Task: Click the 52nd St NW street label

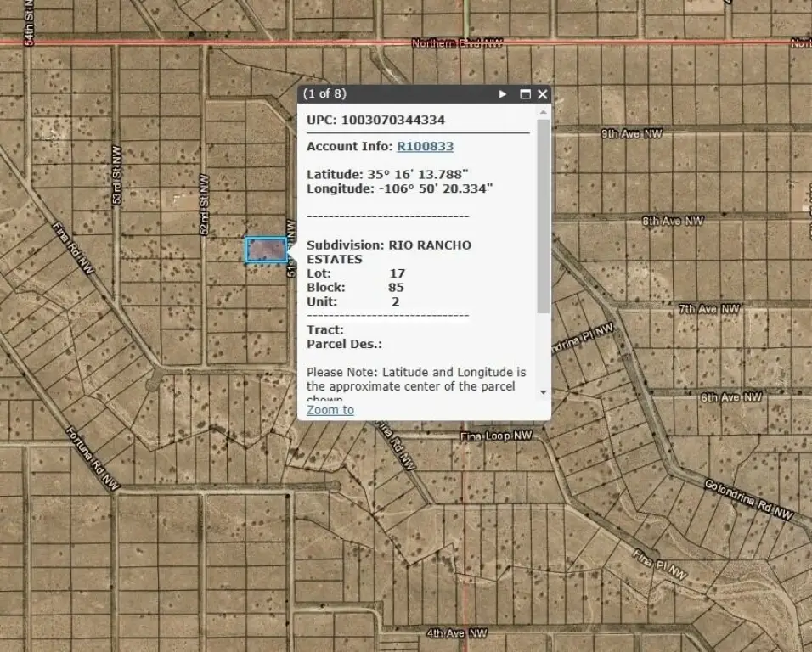Action: [204, 205]
